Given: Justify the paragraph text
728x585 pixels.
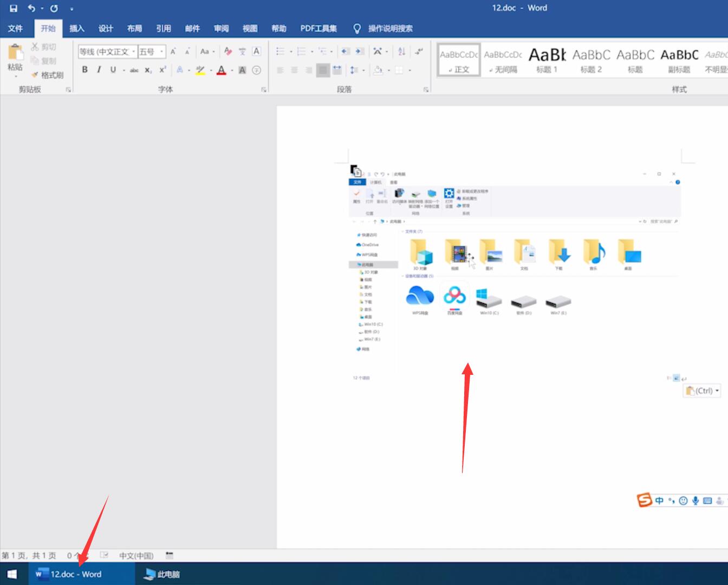Looking at the screenshot, I should (x=323, y=70).
